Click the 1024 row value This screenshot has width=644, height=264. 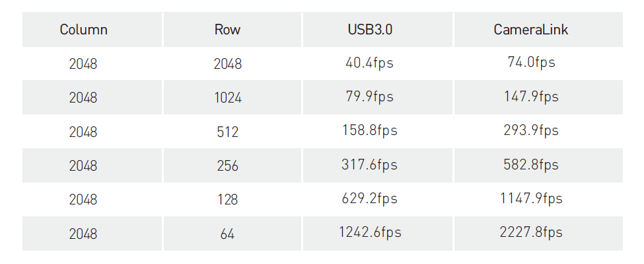click(x=227, y=98)
